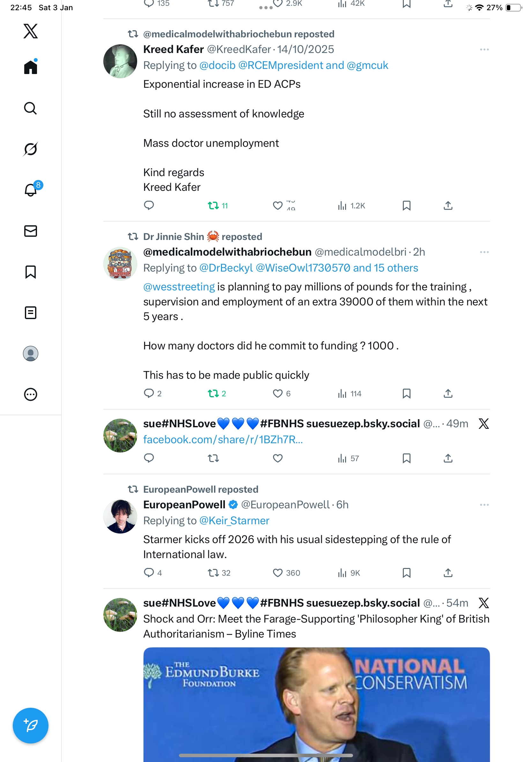Open Bookmarks tab in sidebar
This screenshot has width=532, height=762.
click(x=31, y=272)
